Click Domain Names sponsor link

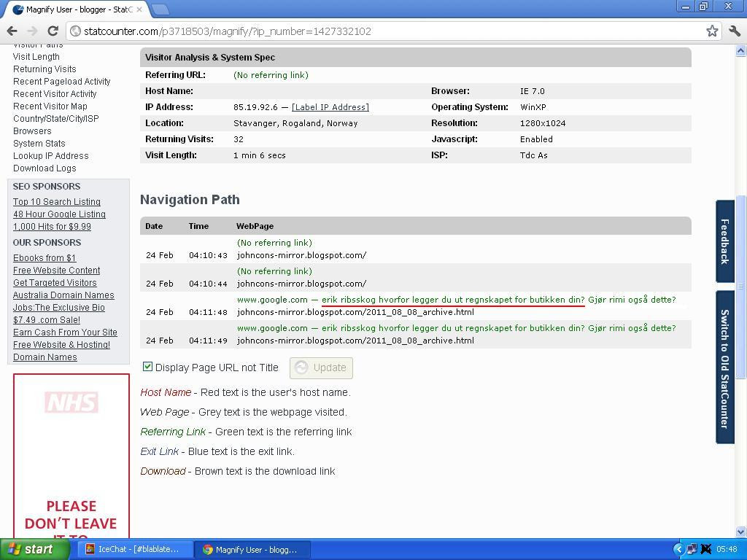tap(45, 357)
